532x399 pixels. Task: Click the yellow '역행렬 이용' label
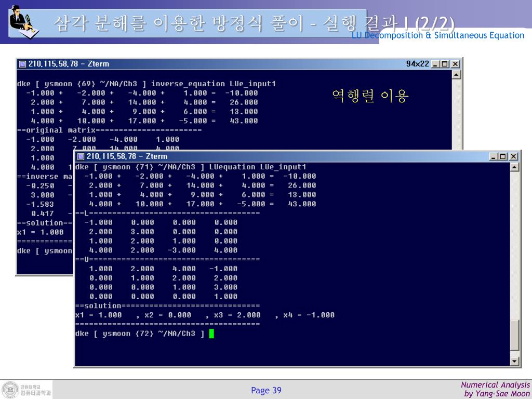click(370, 96)
